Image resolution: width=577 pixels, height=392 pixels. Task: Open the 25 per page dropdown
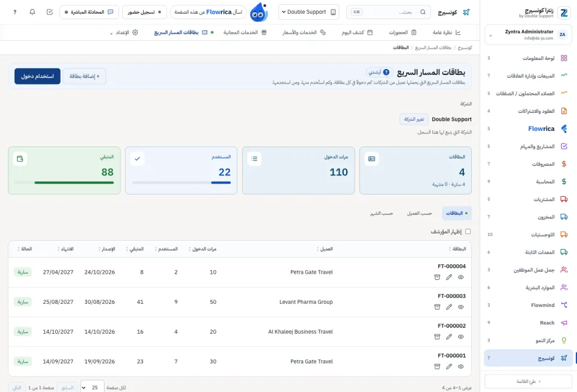tap(92, 387)
